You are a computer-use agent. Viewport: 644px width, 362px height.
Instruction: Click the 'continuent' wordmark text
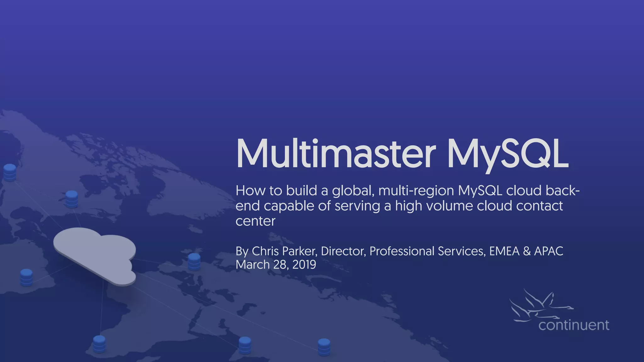[x=574, y=325]
